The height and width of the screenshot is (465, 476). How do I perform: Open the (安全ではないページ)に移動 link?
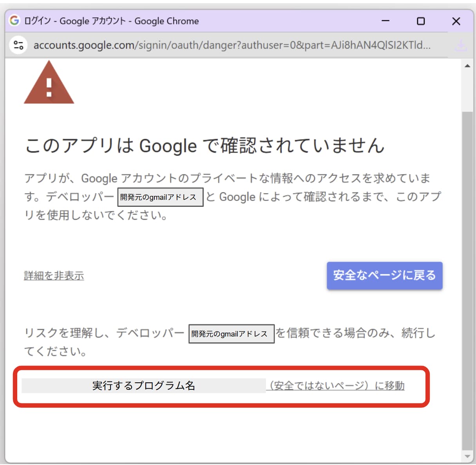pos(335,386)
